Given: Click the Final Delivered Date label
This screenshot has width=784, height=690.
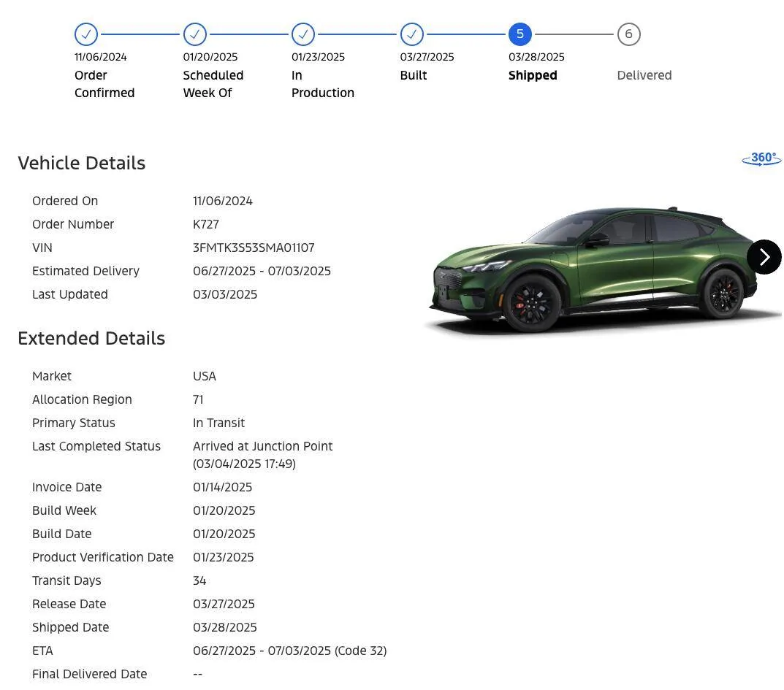Looking at the screenshot, I should point(89,674).
